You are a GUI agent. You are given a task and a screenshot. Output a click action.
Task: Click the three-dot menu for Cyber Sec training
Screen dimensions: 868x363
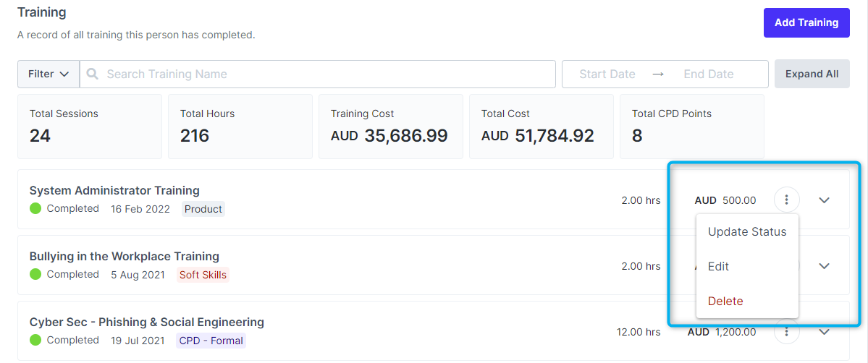coord(787,332)
